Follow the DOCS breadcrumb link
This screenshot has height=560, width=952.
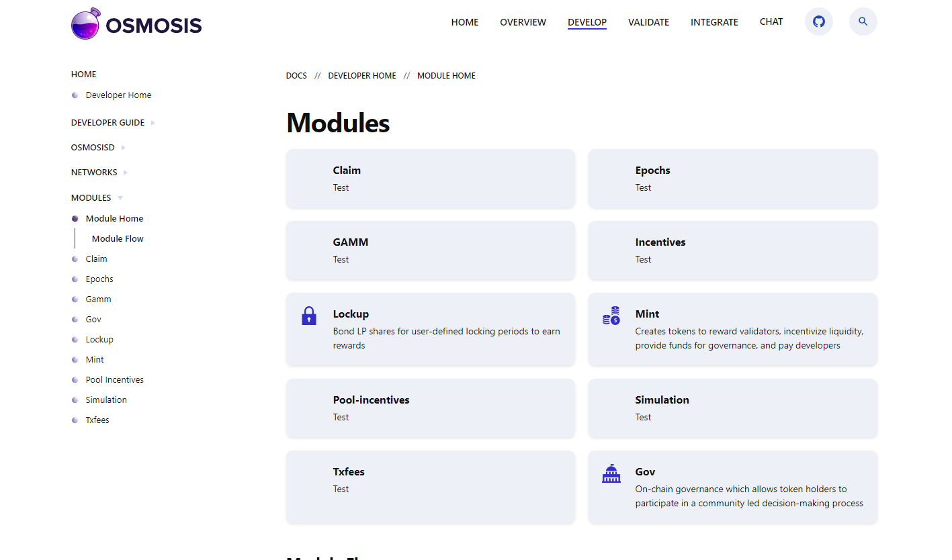(296, 75)
